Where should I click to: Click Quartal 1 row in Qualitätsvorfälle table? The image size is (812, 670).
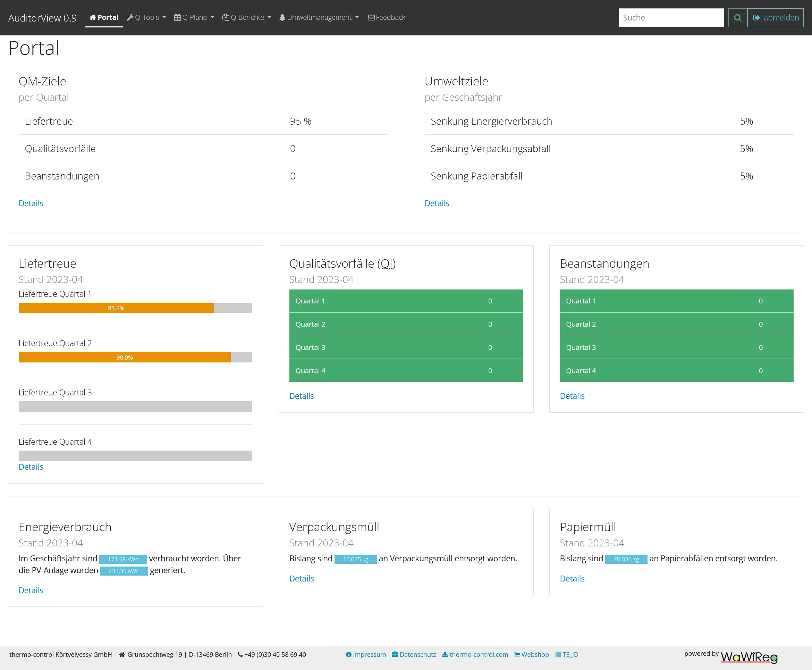pos(406,301)
